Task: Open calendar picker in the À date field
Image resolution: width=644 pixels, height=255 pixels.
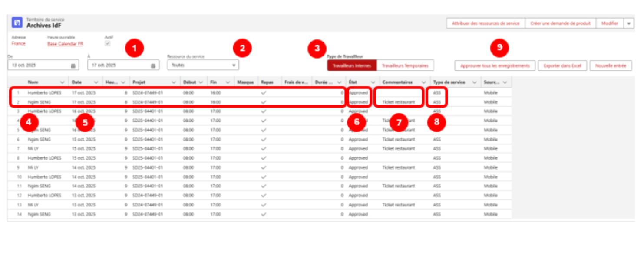Action: pyautogui.click(x=153, y=65)
